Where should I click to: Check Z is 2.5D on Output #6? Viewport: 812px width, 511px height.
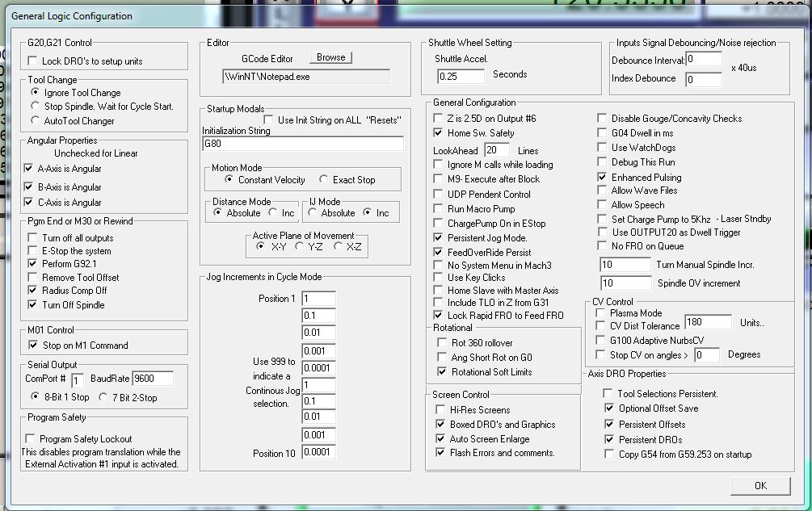click(438, 119)
